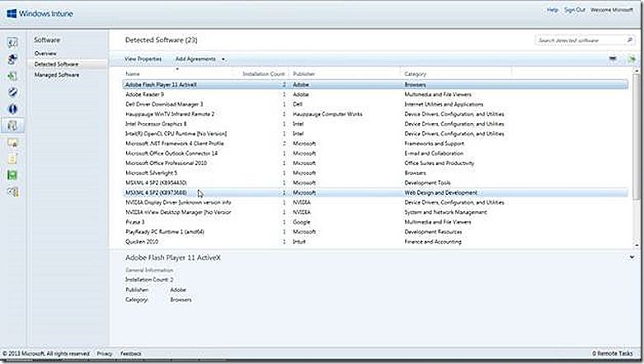This screenshot has width=644, height=364.
Task: Click the search magnifier icon
Action: pos(630,40)
